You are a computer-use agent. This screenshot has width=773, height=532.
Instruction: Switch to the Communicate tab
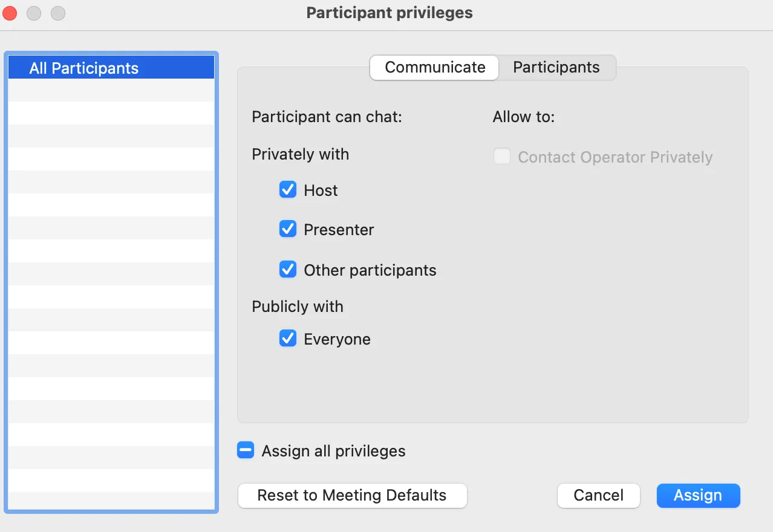(434, 67)
